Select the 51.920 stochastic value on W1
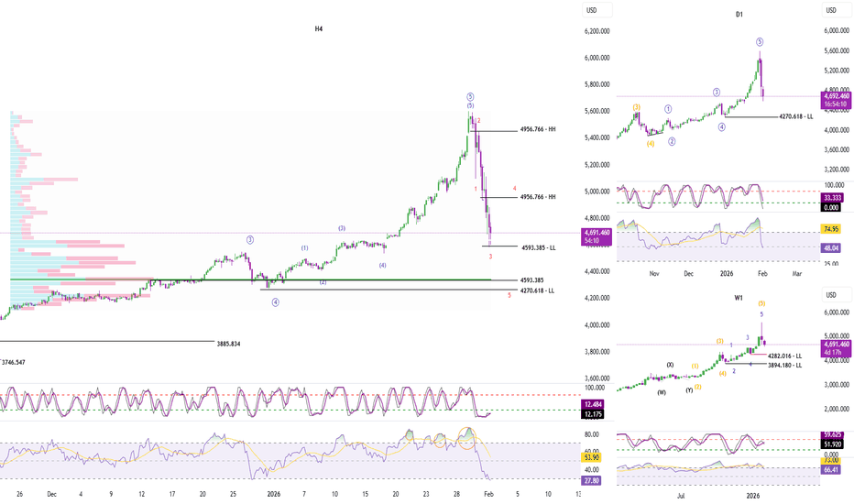The width and height of the screenshot is (854, 504). 831,444
